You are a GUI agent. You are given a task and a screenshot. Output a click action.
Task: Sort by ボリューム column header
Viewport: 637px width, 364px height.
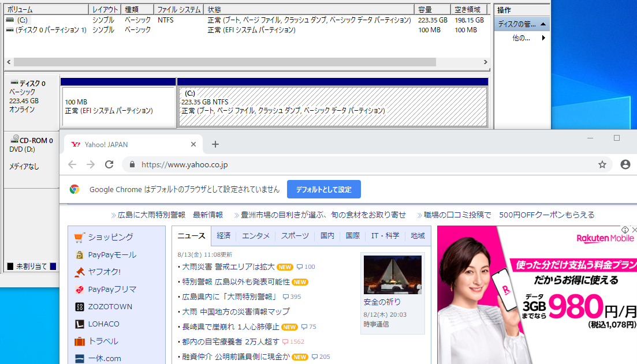point(46,9)
